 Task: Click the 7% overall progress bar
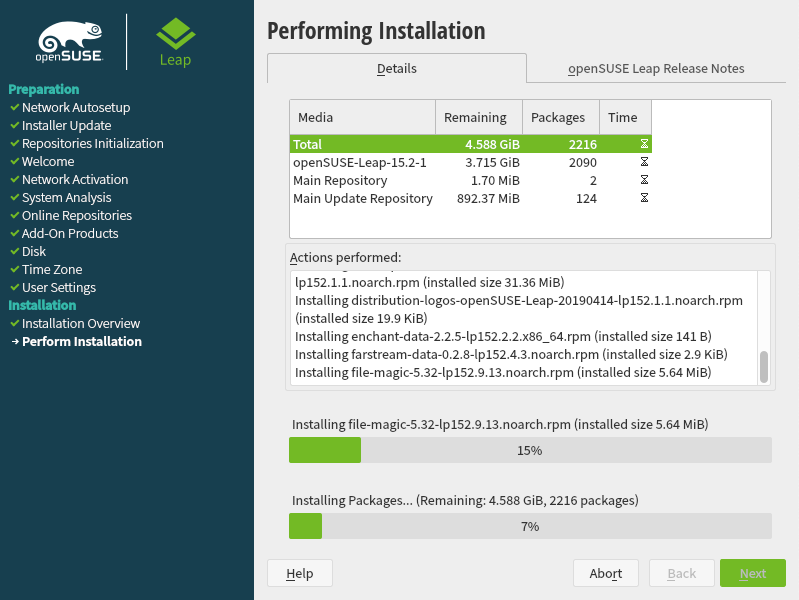530,526
